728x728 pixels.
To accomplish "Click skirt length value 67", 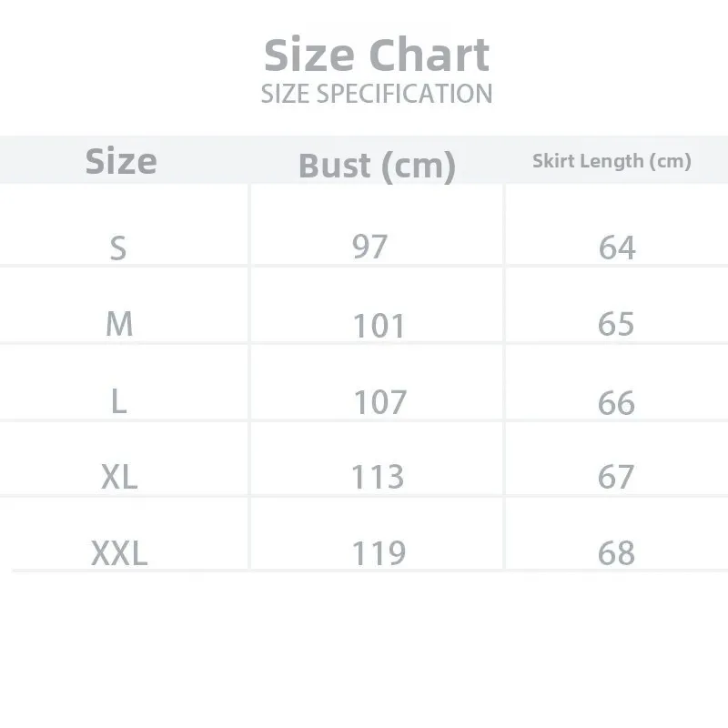I will coord(616,477).
